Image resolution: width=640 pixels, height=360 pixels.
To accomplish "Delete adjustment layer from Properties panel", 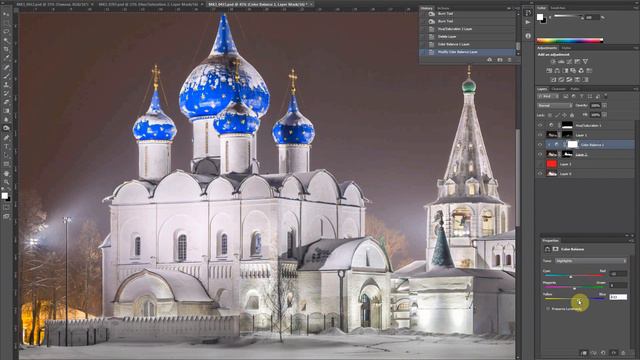I will click(x=623, y=353).
